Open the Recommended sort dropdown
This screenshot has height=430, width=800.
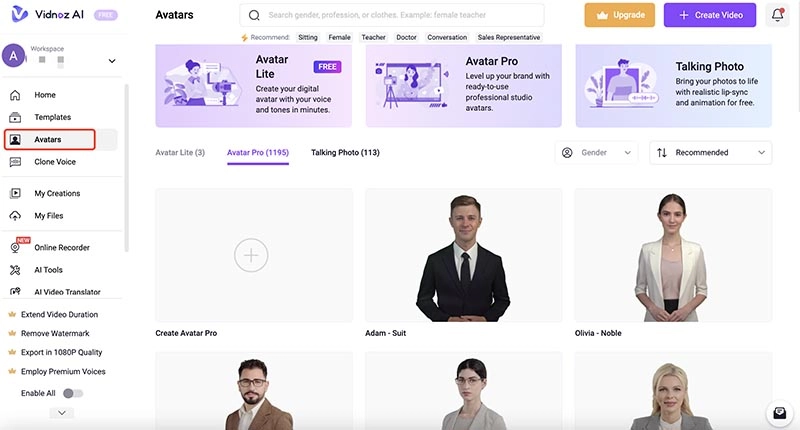pos(711,153)
